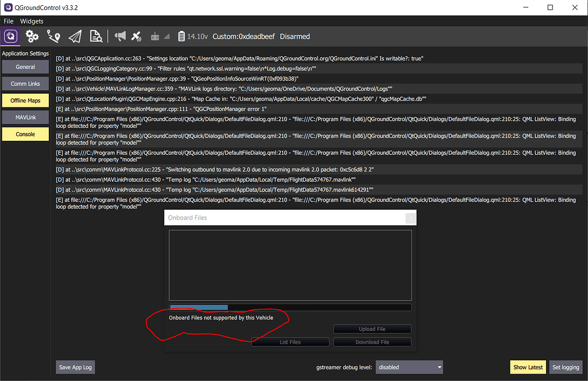Viewport: 588px width, 381px height.
Task: Click the megaphone vehicle messages icon
Action: [x=119, y=36]
